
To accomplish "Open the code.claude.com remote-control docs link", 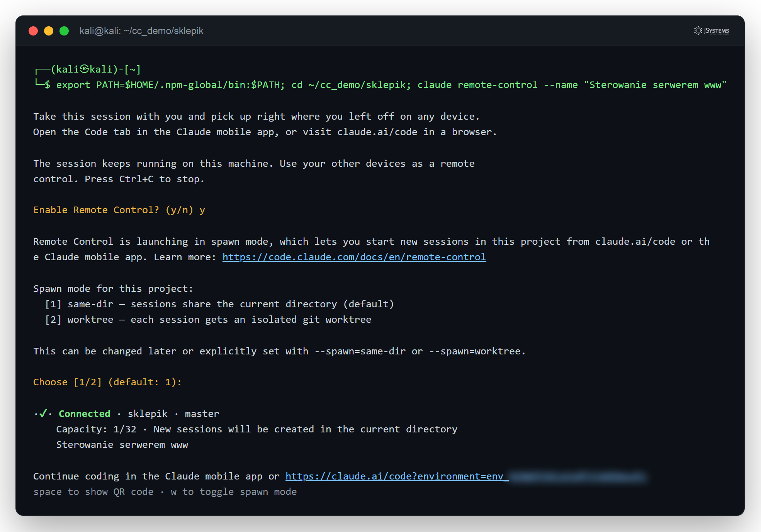I will pos(354,257).
